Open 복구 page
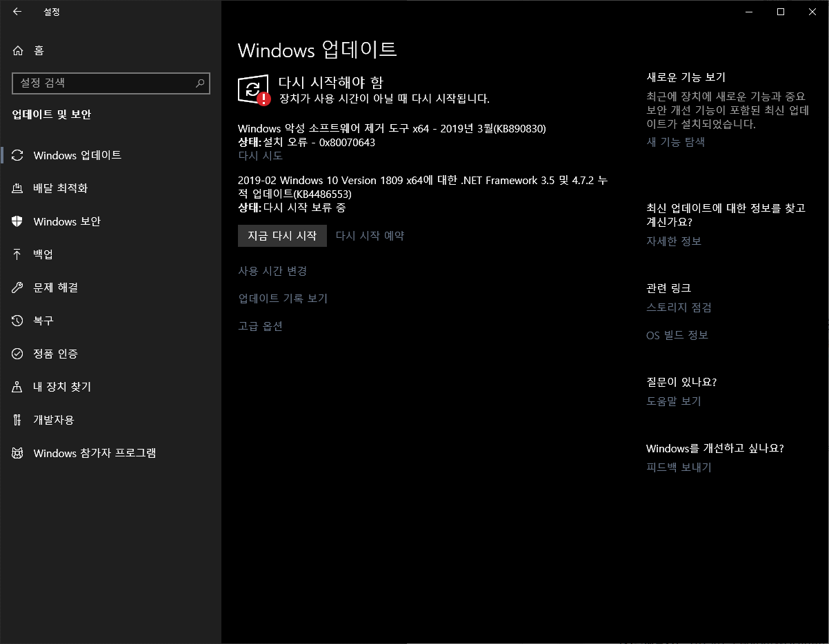This screenshot has height=644, width=829. [x=110, y=321]
